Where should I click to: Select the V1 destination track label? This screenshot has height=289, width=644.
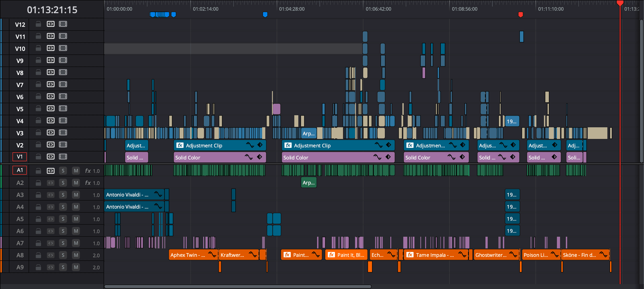point(19,157)
